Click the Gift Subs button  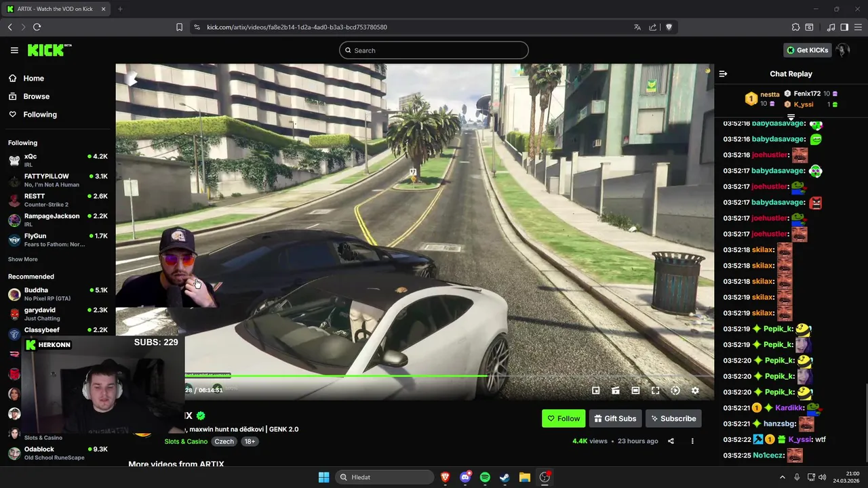click(615, 418)
